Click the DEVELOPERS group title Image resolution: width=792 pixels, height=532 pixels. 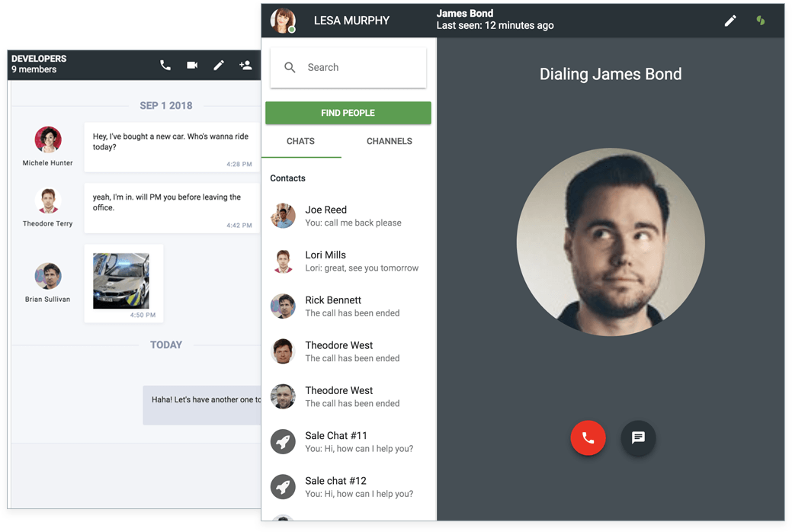[39, 59]
